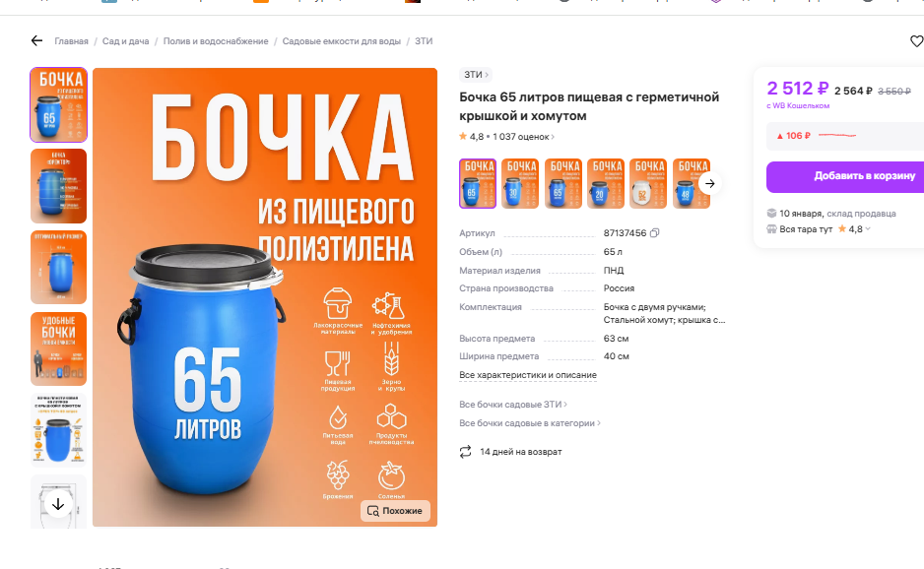
Task: View the Удобные бочки gallery thumbnail
Action: (x=58, y=348)
